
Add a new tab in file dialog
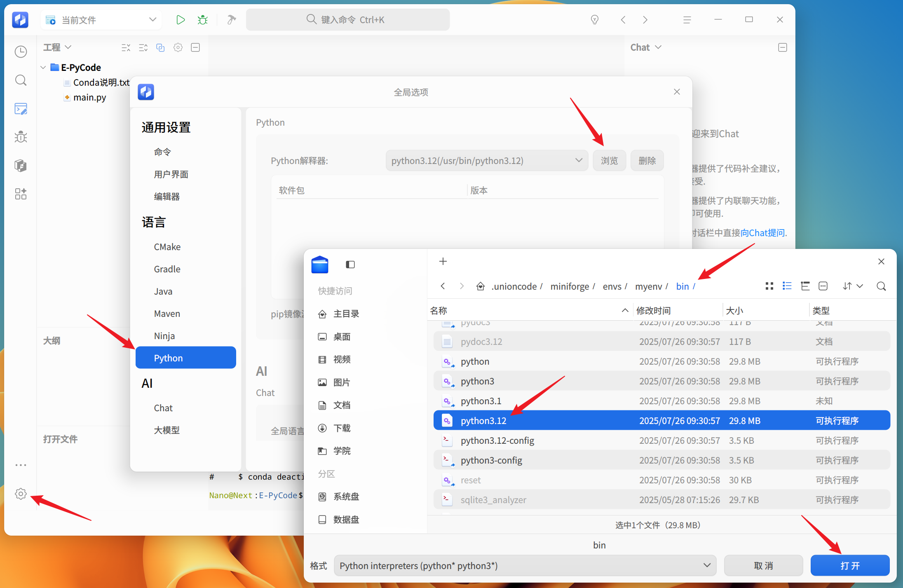[x=443, y=261]
